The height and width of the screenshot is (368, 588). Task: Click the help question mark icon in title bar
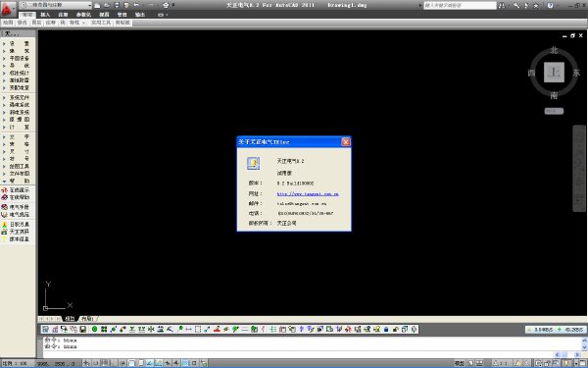point(550,5)
